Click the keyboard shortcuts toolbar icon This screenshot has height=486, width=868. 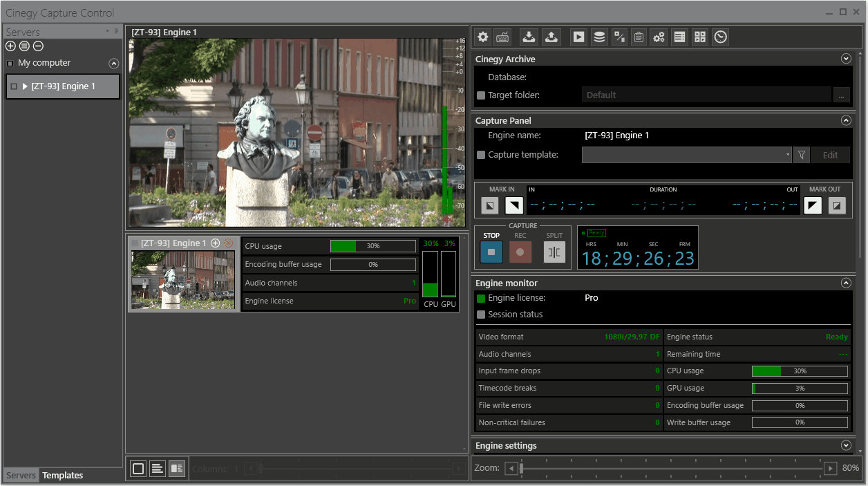503,37
